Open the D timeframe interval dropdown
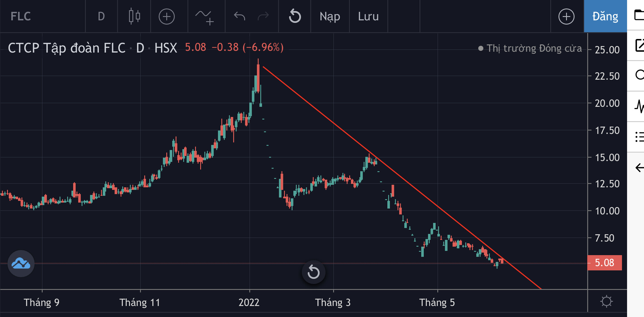This screenshot has height=317, width=644. [x=101, y=16]
